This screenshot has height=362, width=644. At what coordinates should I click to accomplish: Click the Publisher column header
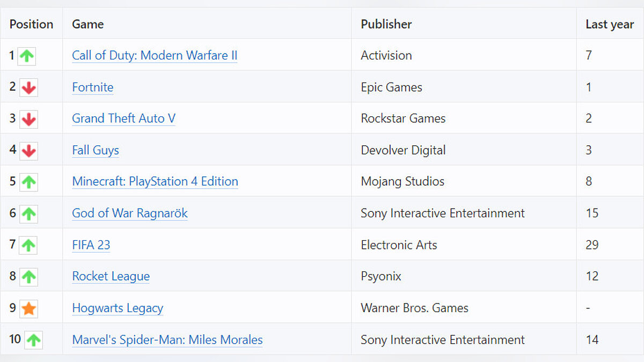pyautogui.click(x=386, y=24)
